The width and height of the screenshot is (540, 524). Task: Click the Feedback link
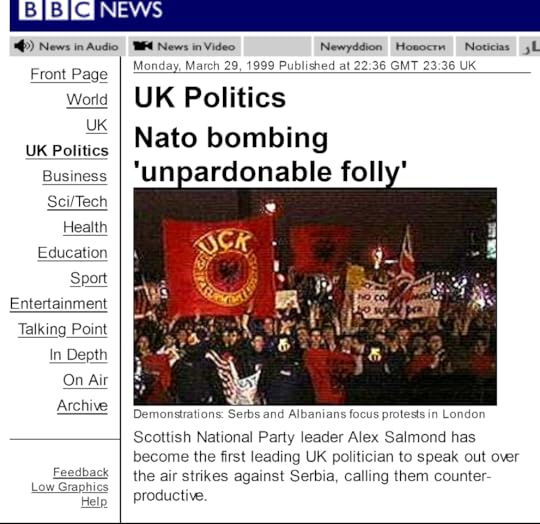click(x=81, y=472)
